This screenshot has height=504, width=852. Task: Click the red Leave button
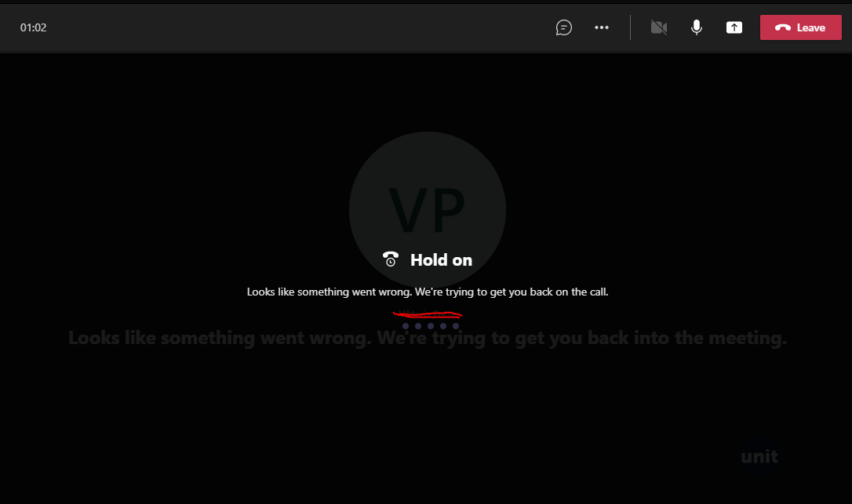800,27
